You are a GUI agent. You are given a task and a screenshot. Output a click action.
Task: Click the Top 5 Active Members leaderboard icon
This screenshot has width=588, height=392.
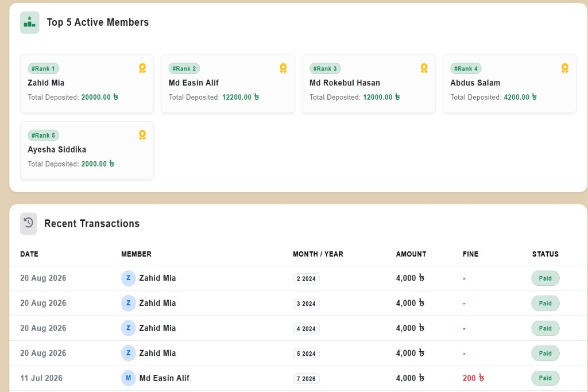coord(30,22)
